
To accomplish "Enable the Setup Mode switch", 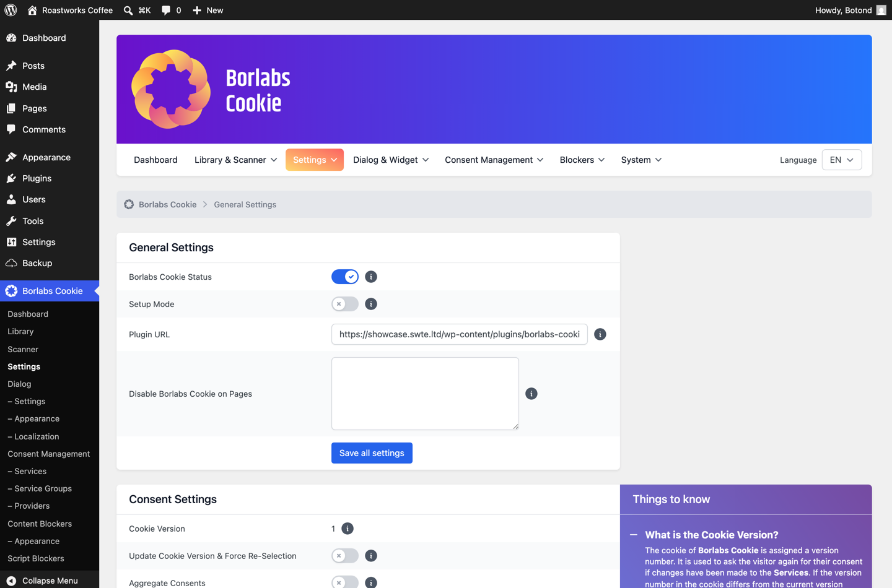I will click(x=345, y=304).
